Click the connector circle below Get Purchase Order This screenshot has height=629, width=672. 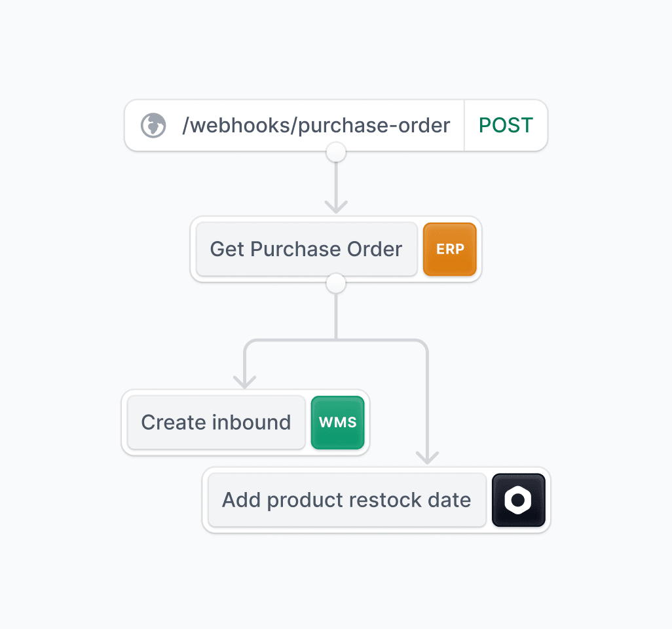click(336, 284)
